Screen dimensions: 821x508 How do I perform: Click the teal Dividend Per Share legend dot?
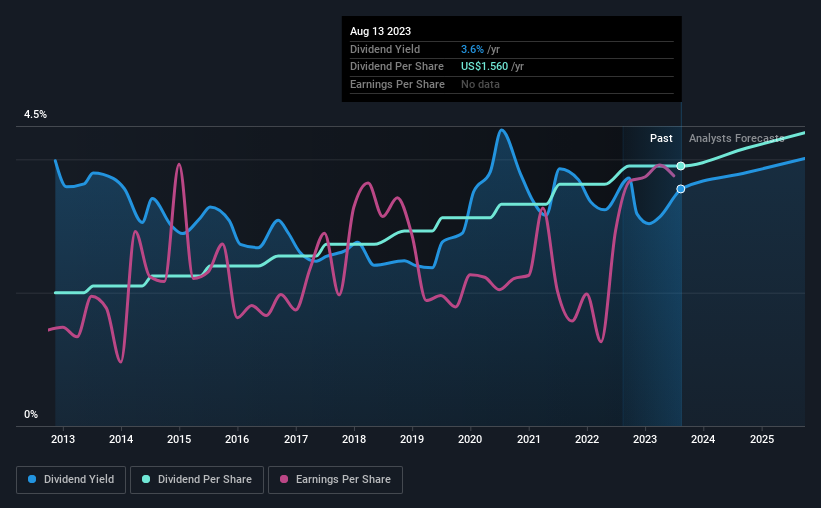pos(146,479)
